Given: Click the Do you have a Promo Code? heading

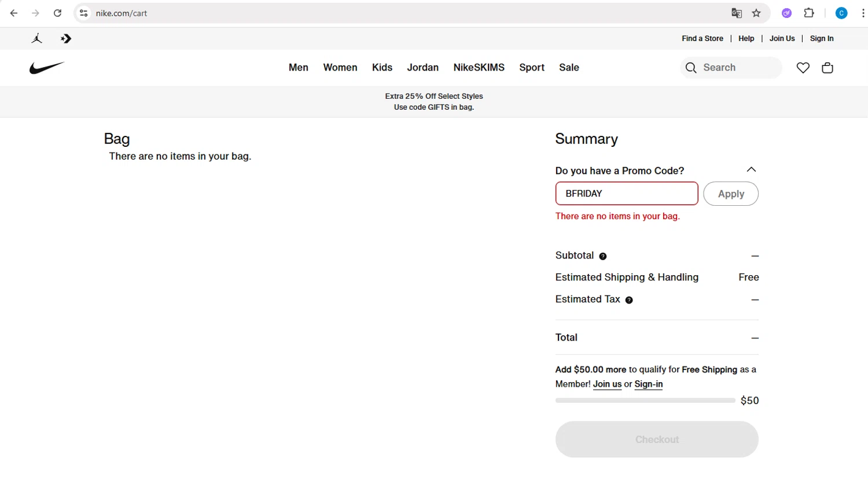Looking at the screenshot, I should click(620, 171).
